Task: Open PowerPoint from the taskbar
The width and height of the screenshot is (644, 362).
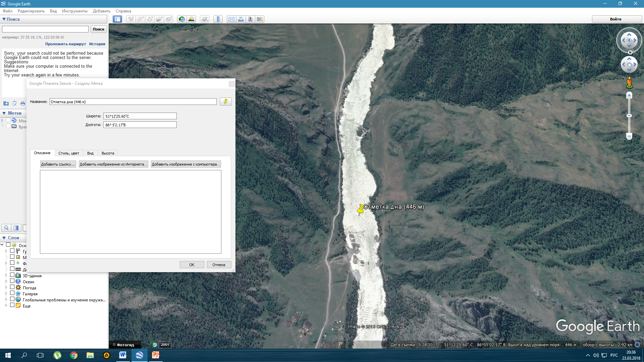Action: pyautogui.click(x=156, y=355)
